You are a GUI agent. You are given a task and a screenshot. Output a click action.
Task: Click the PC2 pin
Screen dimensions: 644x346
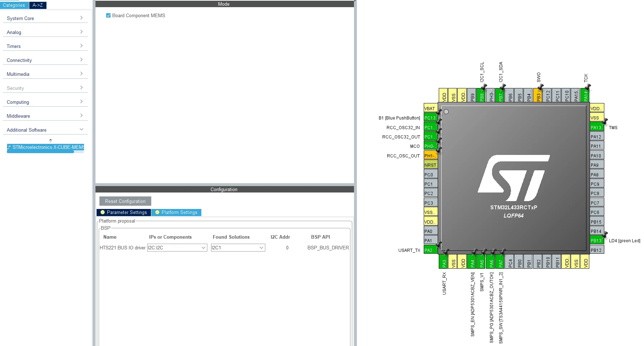click(x=431, y=193)
